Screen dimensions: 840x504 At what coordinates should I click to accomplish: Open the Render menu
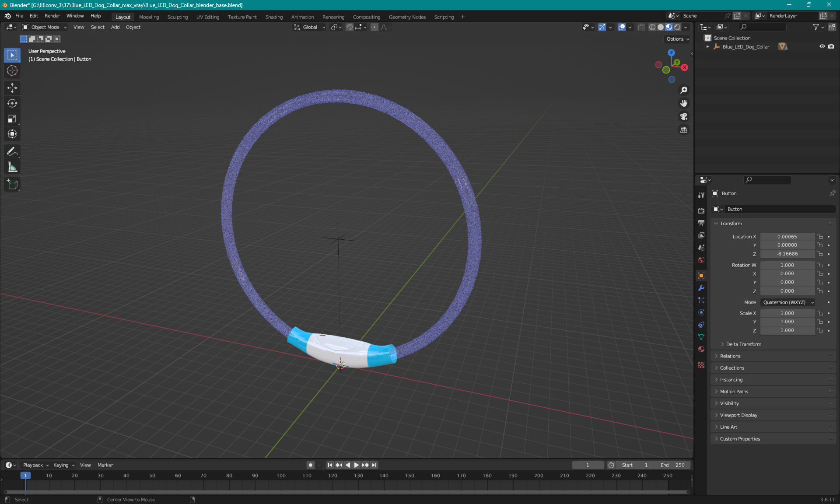coord(52,16)
